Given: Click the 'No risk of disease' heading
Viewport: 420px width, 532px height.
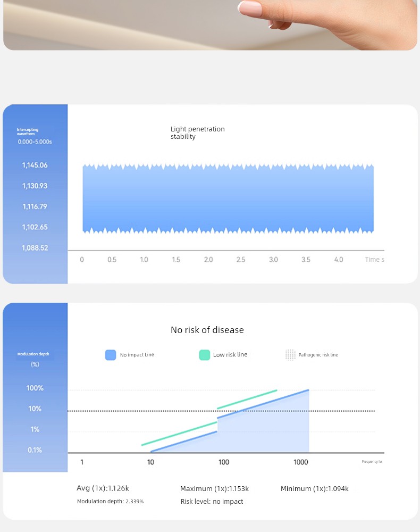Looking at the screenshot, I should coord(207,330).
